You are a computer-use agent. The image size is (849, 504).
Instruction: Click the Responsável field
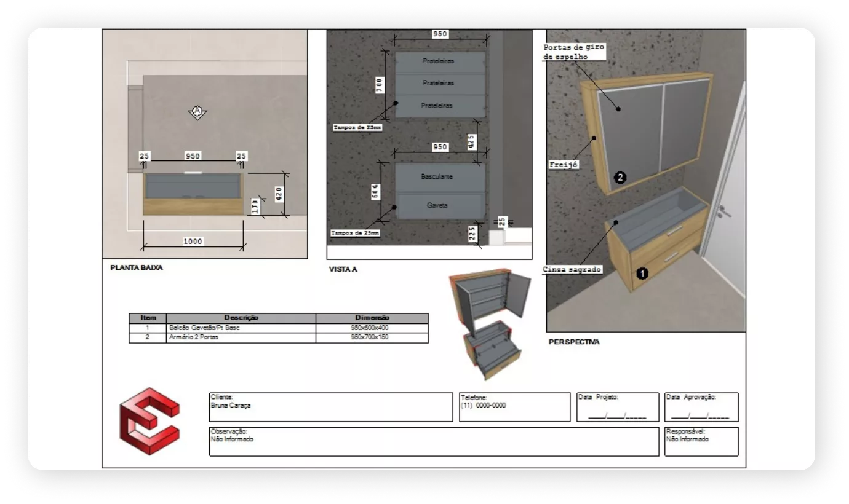701,441
